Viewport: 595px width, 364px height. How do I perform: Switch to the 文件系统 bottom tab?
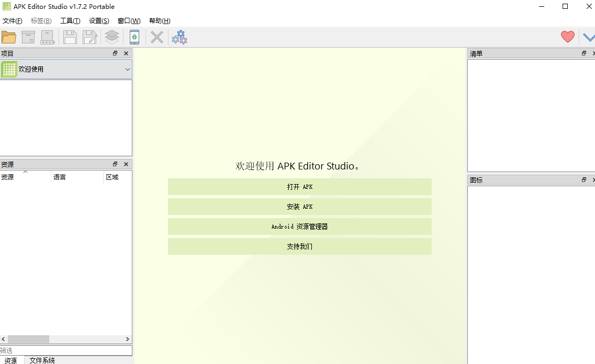(42, 360)
